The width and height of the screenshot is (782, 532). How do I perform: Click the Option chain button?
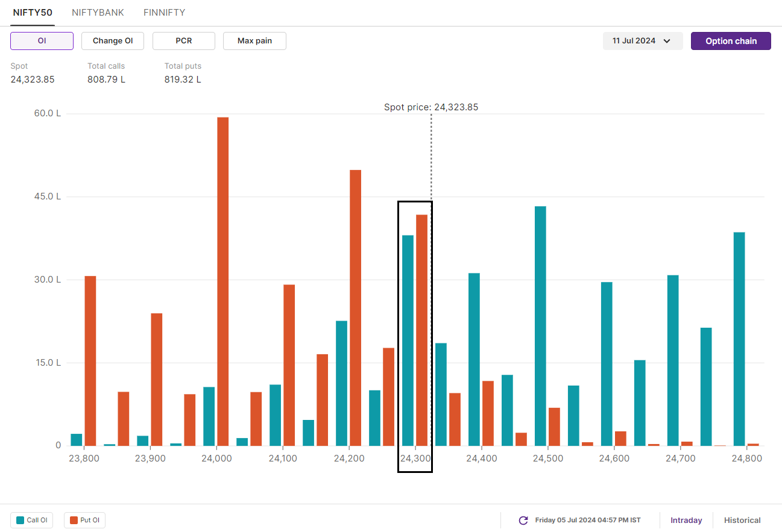[x=731, y=41]
